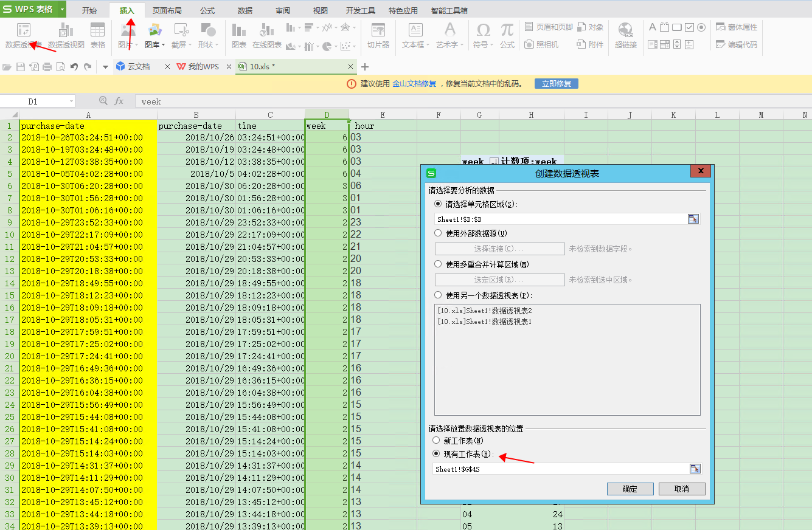Screen dimensions: 812x530
Task: Switch to the 开始 ribbon tab
Action: [x=89, y=10]
